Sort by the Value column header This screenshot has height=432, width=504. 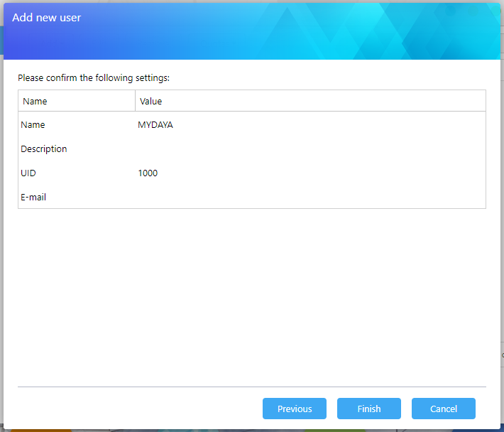pyautogui.click(x=151, y=101)
